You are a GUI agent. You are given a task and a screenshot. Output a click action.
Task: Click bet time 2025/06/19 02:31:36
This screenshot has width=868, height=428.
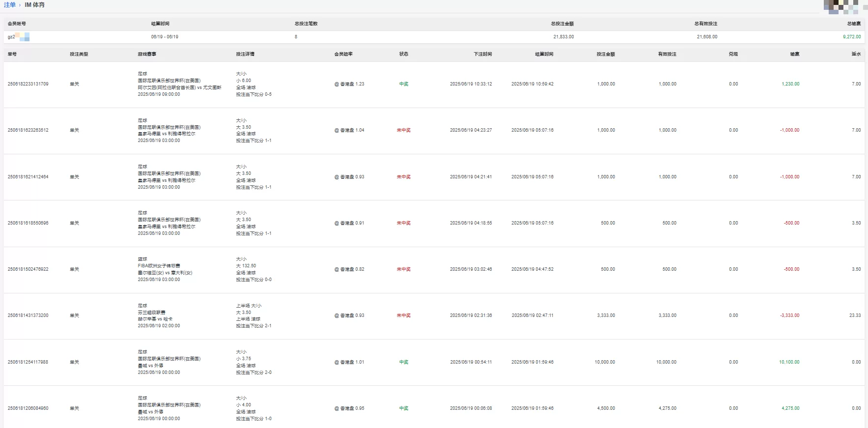[x=471, y=315]
